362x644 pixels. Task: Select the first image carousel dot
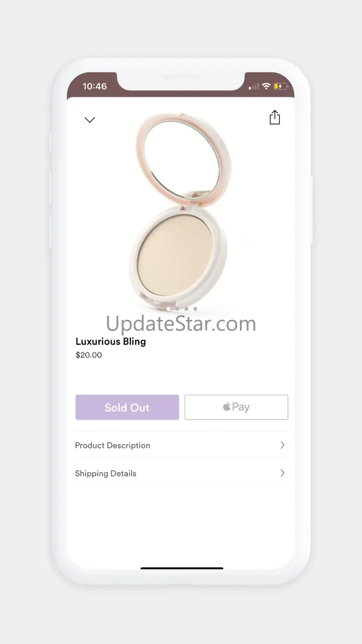click(168, 308)
